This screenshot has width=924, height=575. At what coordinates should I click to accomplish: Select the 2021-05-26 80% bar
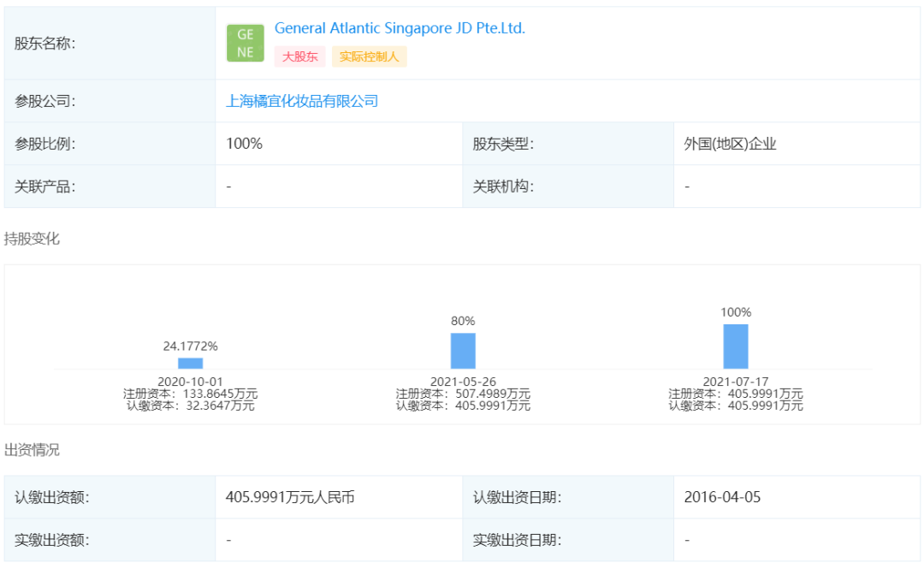tap(463, 351)
